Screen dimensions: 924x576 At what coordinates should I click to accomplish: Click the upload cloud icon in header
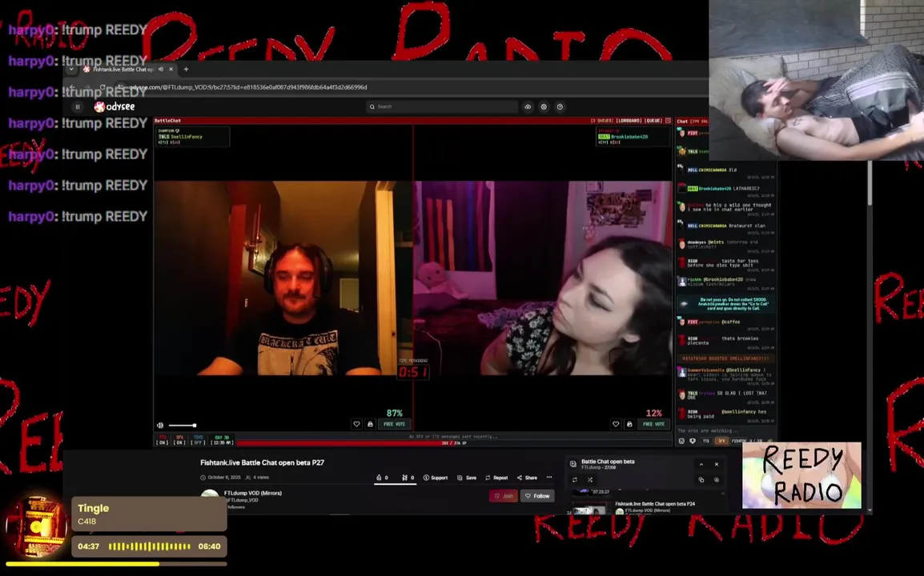pos(528,106)
